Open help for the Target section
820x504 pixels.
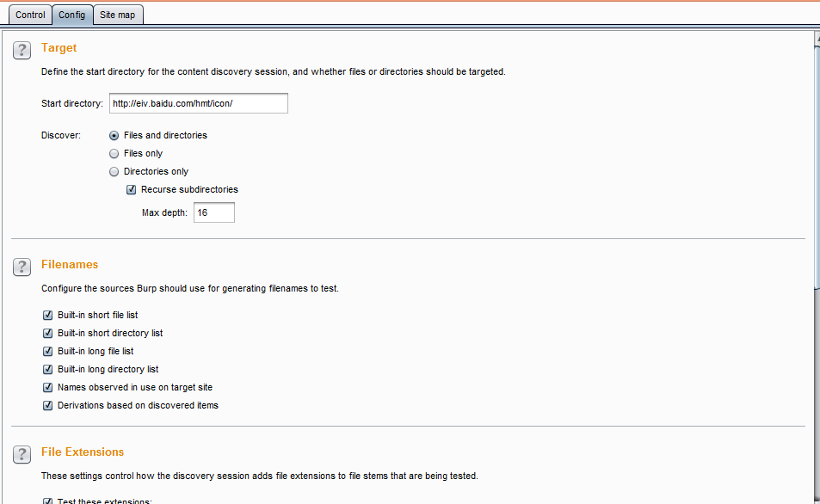pos(22,50)
